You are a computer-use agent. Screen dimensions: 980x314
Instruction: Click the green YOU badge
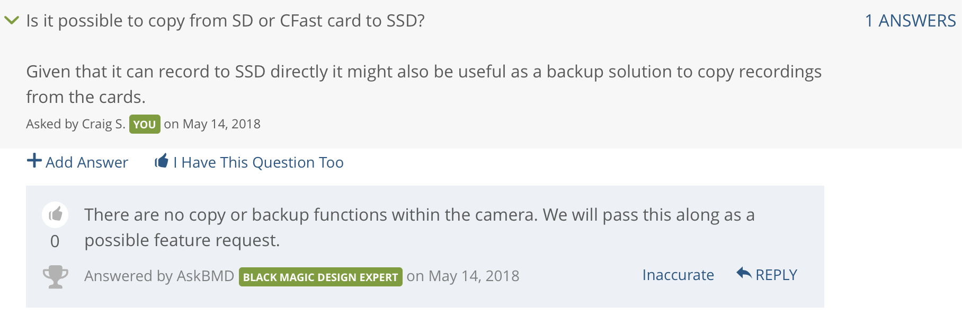(x=145, y=124)
